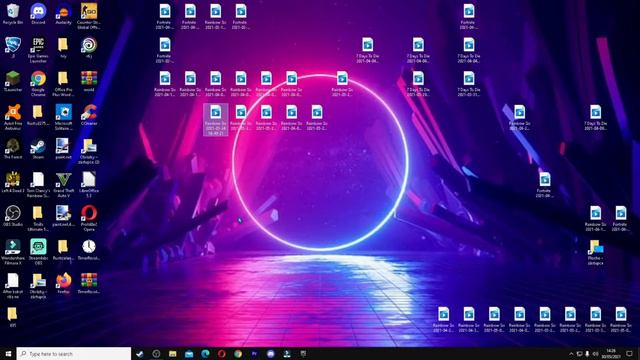Viewport: 640px width, 360px height.
Task: Select the Audacity desktop shortcut
Action: click(63, 14)
